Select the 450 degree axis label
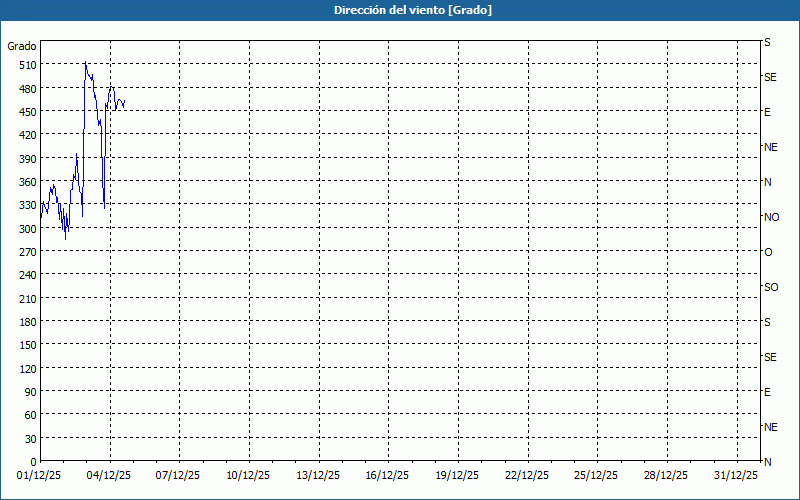Screen dimensions: 800x500 pyautogui.click(x=28, y=112)
